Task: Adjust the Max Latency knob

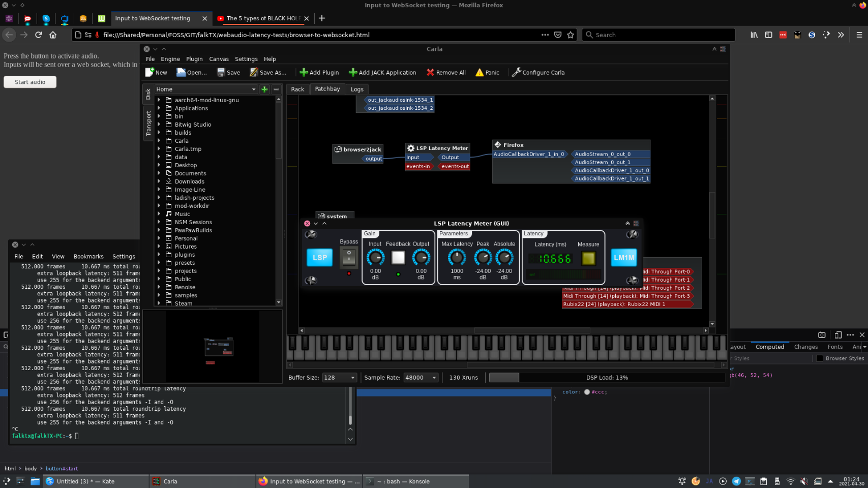Action: tap(457, 258)
